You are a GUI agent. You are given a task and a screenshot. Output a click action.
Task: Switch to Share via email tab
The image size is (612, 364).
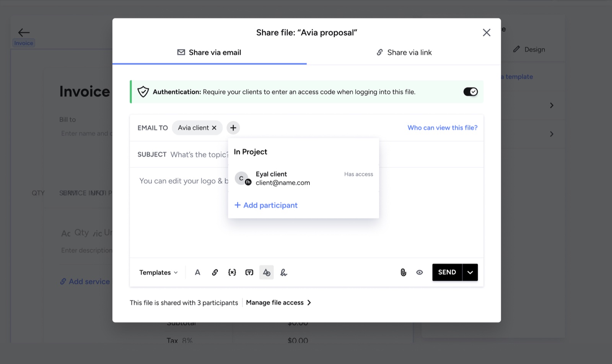pyautogui.click(x=209, y=53)
